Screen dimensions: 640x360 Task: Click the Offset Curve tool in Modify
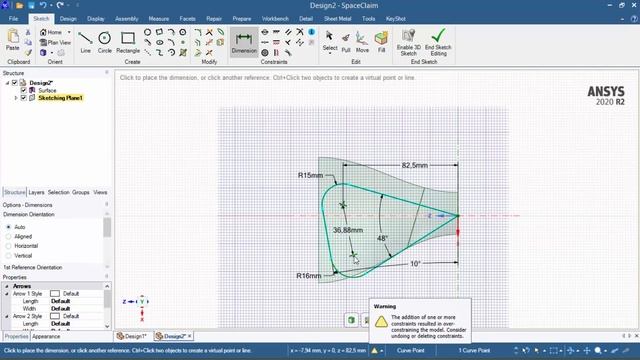(x=198, y=42)
